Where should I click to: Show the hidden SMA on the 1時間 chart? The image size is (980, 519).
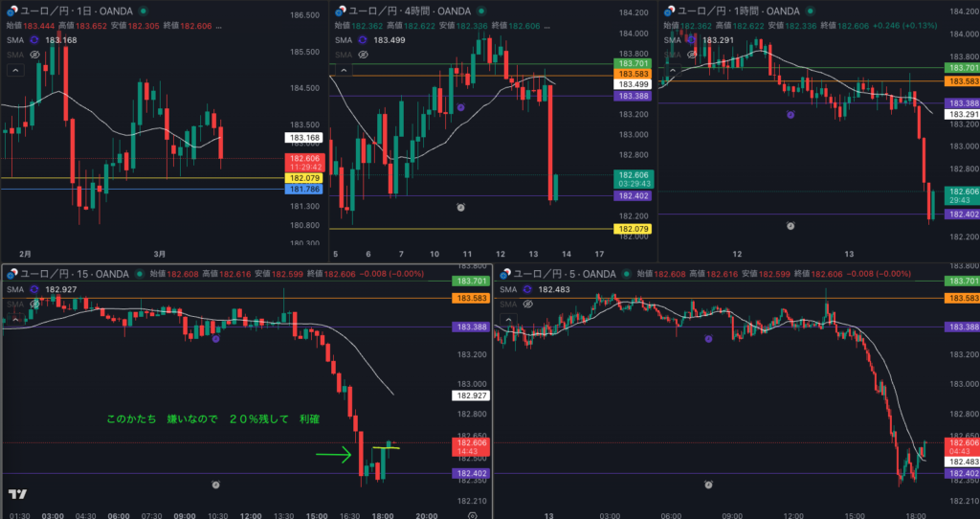(x=693, y=55)
